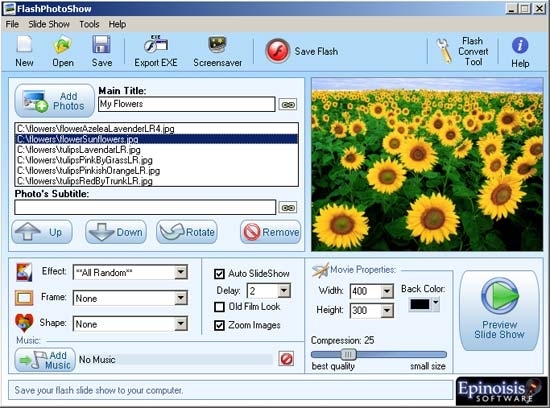Open the Height dropdown
This screenshot has height=408, width=550.
click(387, 310)
